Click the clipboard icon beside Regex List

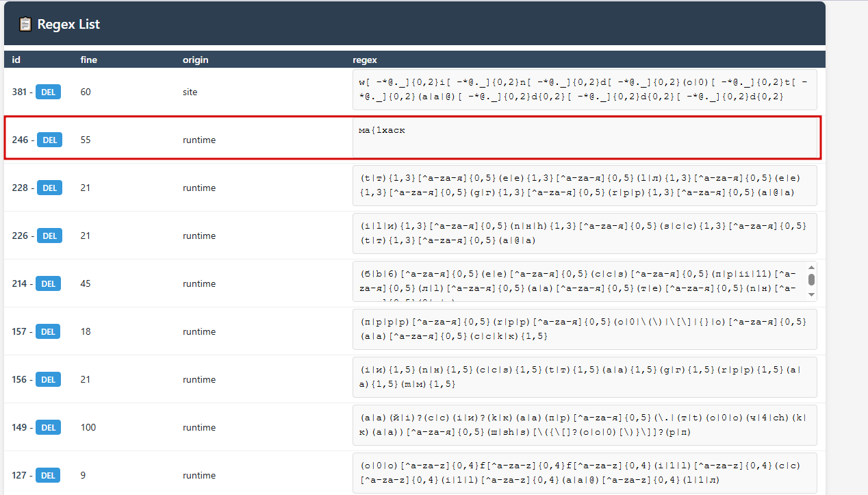click(25, 25)
